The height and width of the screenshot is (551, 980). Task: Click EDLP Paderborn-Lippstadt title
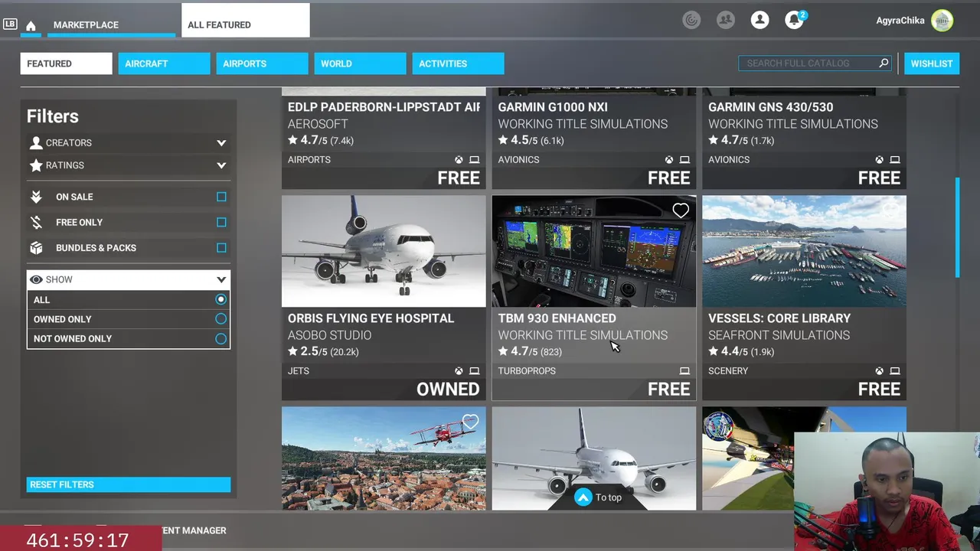[x=384, y=107]
